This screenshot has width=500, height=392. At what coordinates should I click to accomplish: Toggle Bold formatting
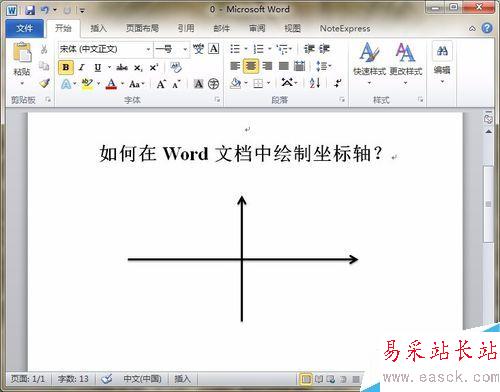pyautogui.click(x=66, y=67)
